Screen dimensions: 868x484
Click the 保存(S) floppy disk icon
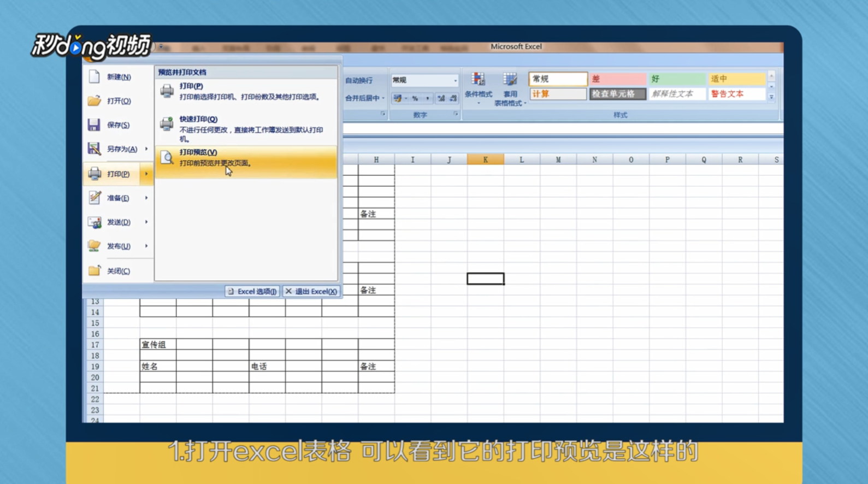pyautogui.click(x=94, y=125)
